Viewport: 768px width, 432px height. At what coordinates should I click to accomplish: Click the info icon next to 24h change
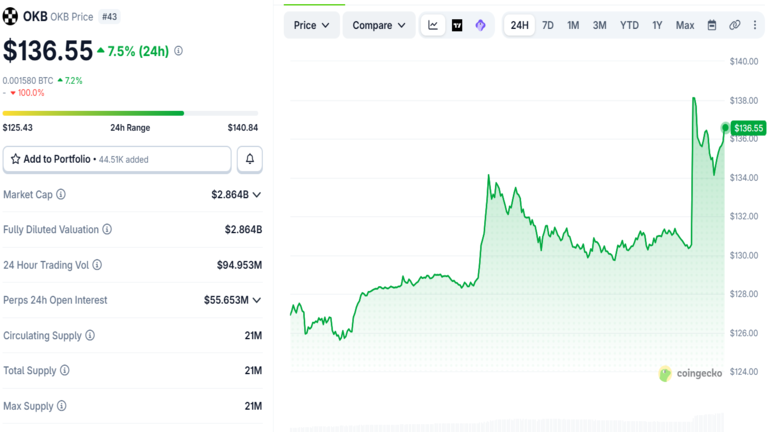pyautogui.click(x=179, y=51)
